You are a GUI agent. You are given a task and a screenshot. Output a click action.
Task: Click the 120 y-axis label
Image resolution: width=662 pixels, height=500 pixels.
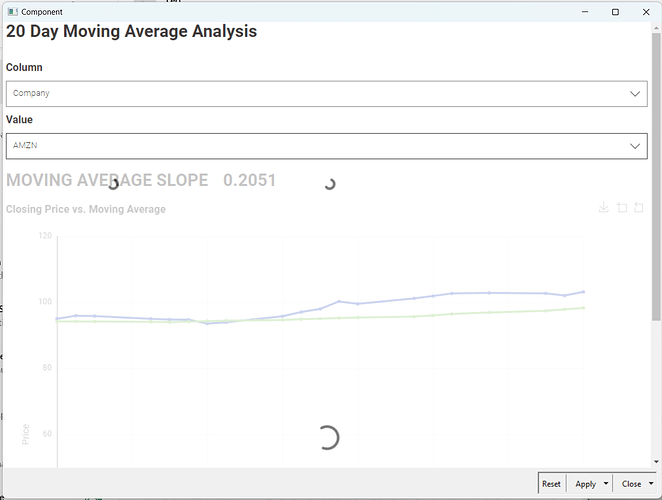coord(45,236)
